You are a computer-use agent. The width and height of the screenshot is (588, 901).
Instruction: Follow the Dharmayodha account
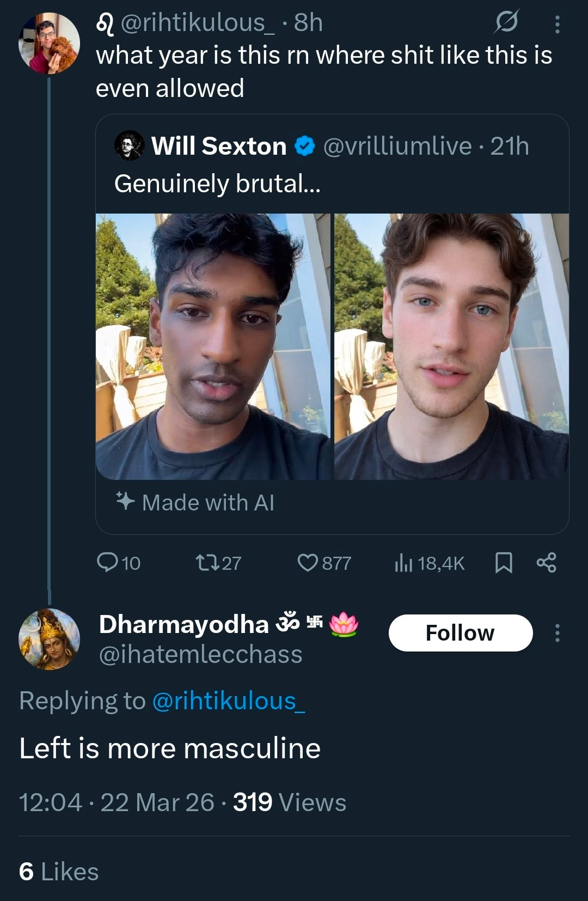click(x=460, y=633)
